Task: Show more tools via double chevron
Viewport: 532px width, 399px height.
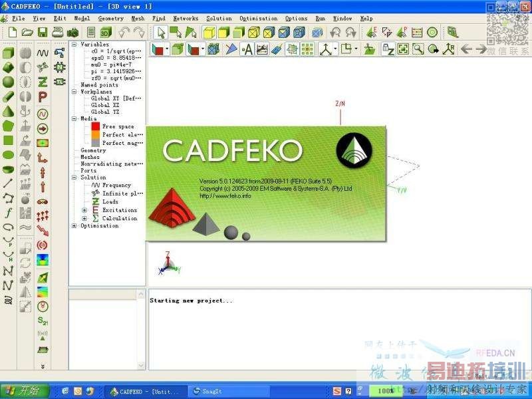Action: [43, 366]
